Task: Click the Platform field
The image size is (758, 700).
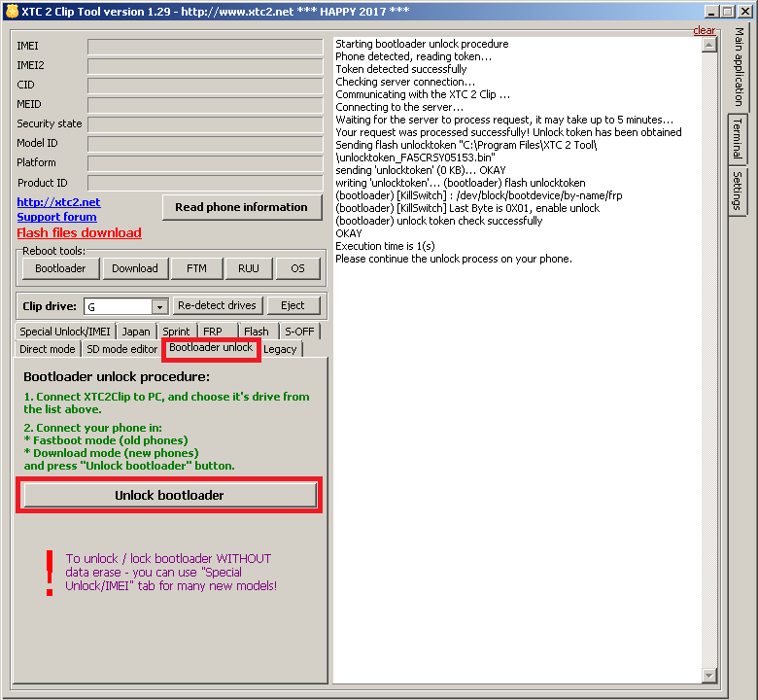Action: pyautogui.click(x=205, y=163)
